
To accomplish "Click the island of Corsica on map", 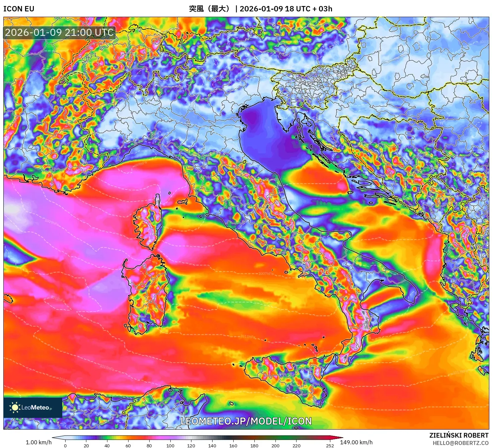I will [x=147, y=224].
